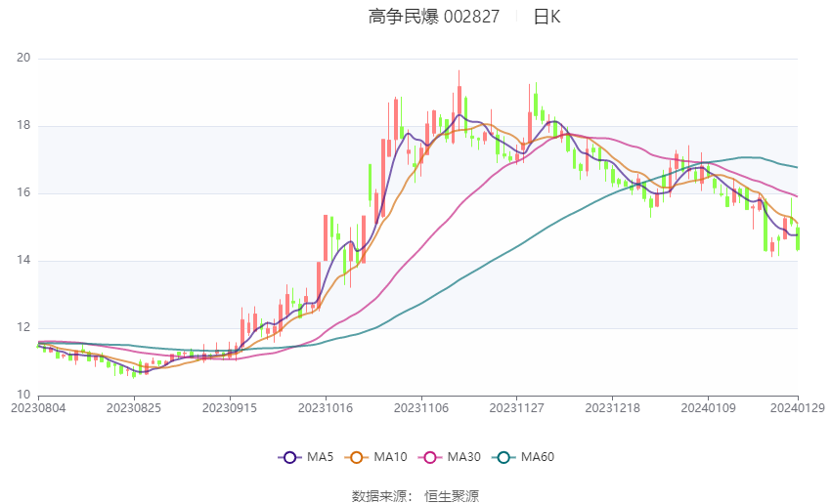Toggle the MA30 legend series
The height and width of the screenshot is (504, 831).
(x=450, y=457)
